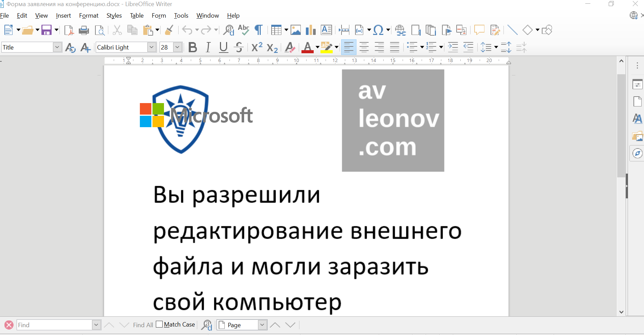Toggle Superscript formatting
644x335 pixels.
pos(257,47)
